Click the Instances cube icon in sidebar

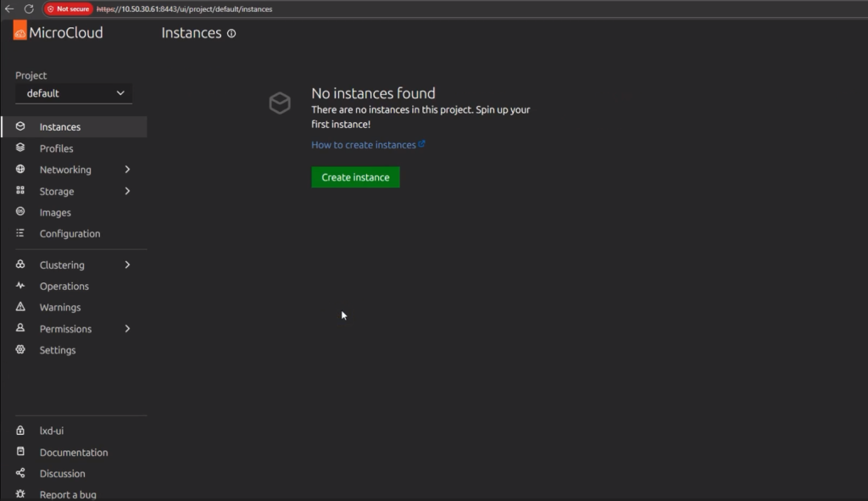[20, 127]
